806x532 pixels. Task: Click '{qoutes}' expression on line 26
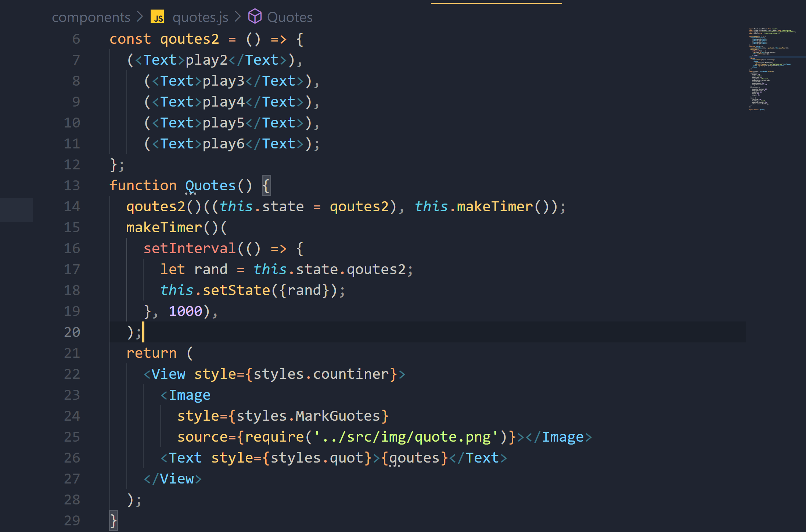pos(414,458)
